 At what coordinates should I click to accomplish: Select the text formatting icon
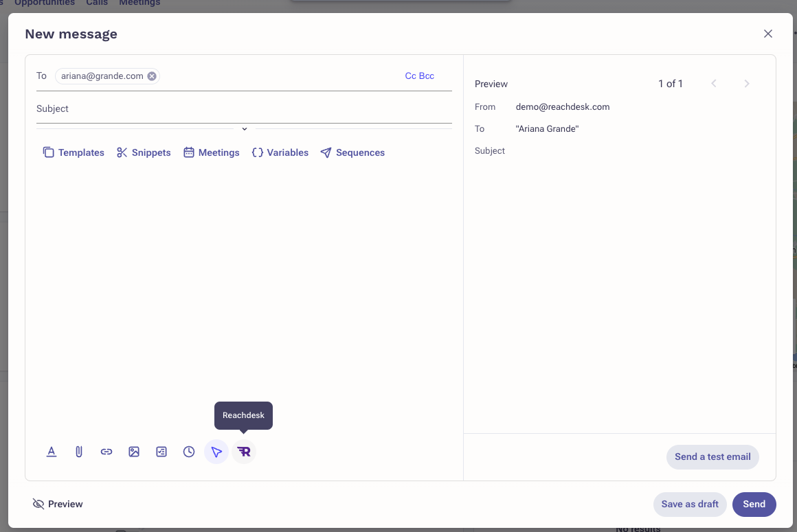pyautogui.click(x=52, y=452)
